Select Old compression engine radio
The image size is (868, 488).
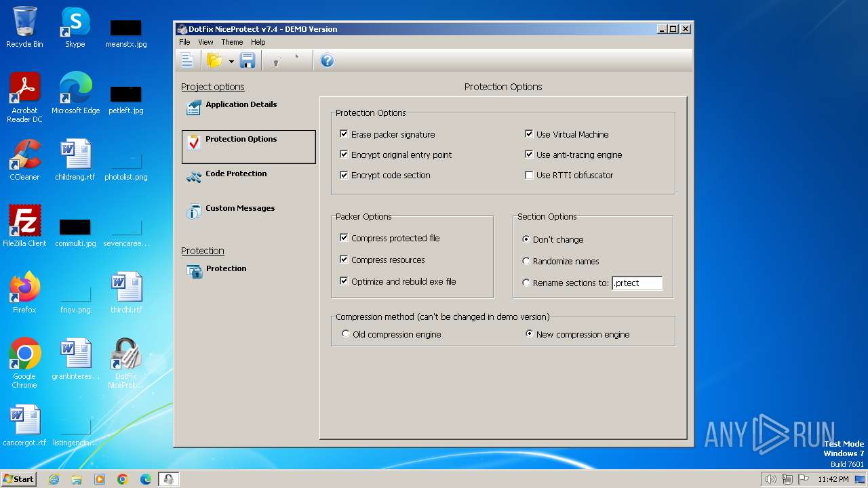tap(346, 334)
